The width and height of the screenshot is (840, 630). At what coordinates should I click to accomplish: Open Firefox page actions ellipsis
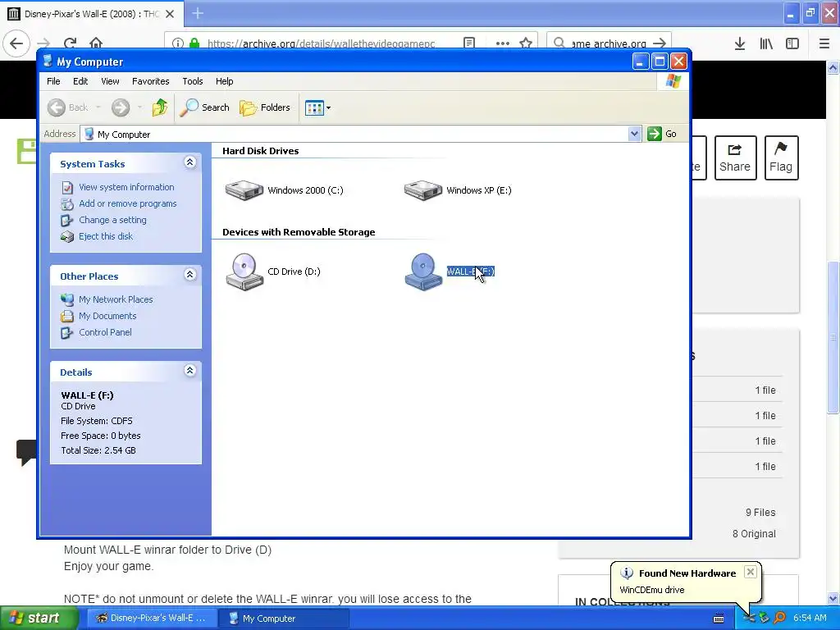[x=503, y=43]
